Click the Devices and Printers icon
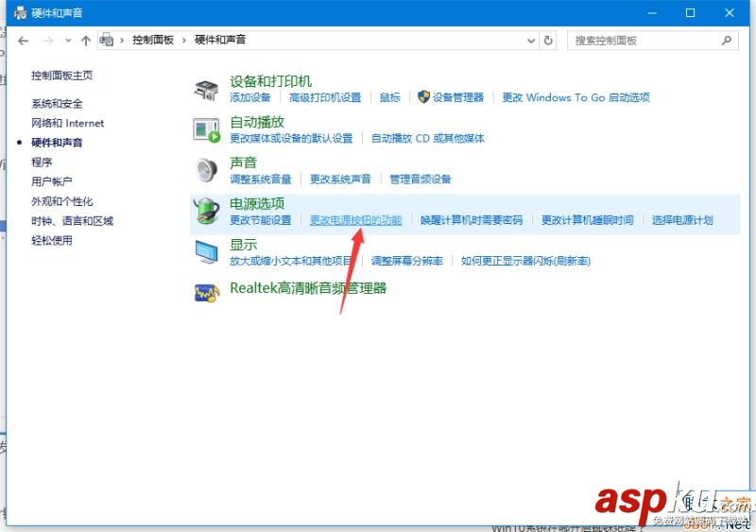Viewport: 756px width, 532px height. [206, 90]
